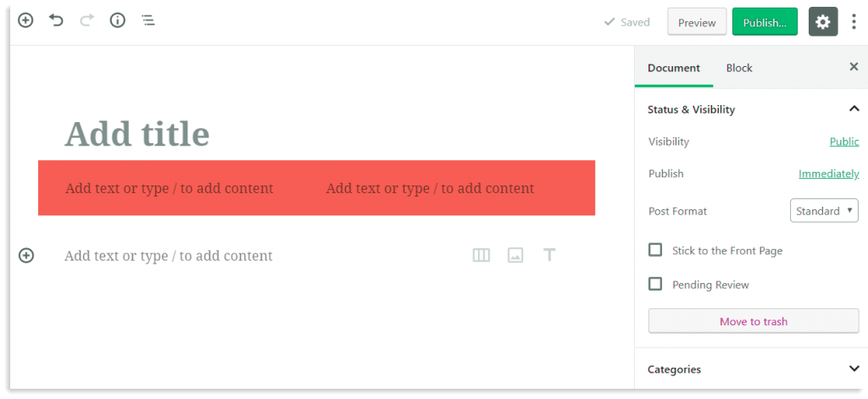
Task: Collapse the Status & Visibility section
Action: (x=854, y=109)
